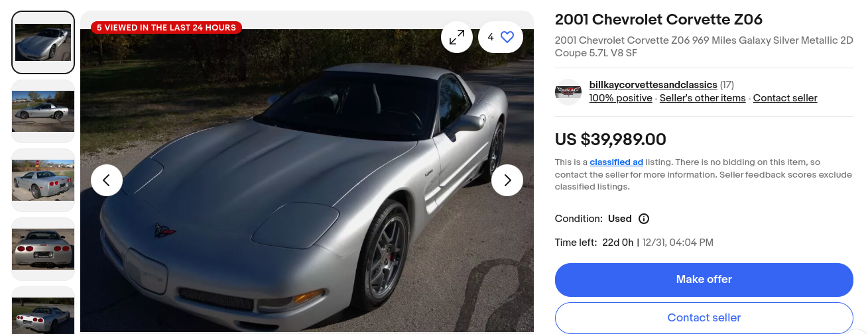This screenshot has width=868, height=334.
Task: Click the Make offer button
Action: point(704,280)
